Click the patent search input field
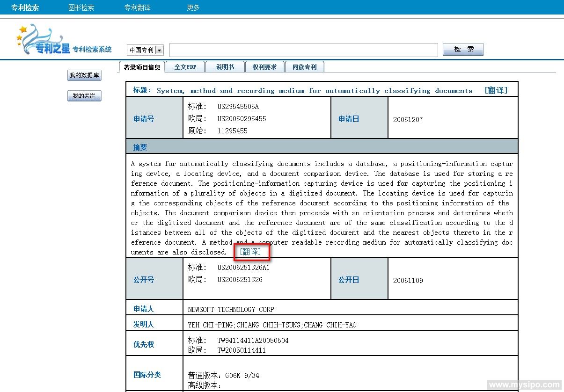The image size is (564, 392). pyautogui.click(x=303, y=50)
